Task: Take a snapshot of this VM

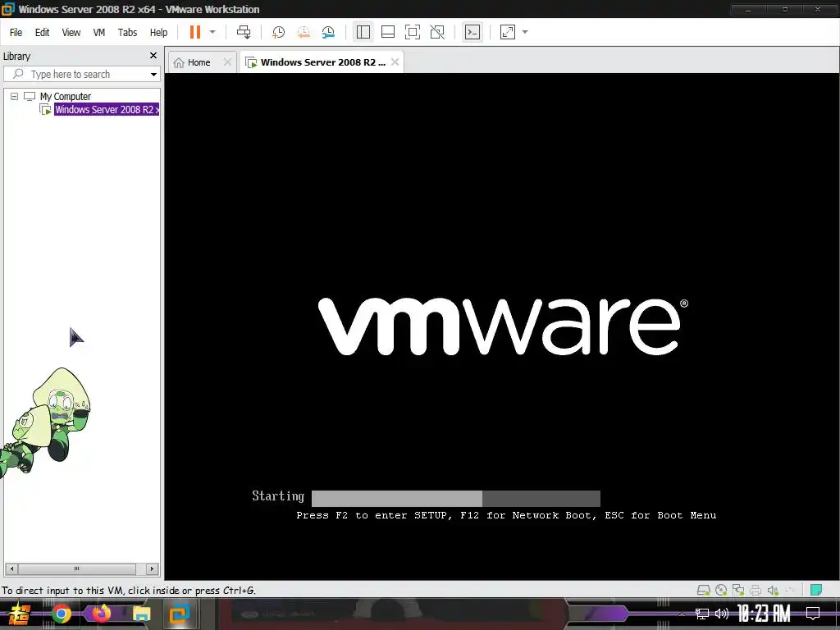Action: pyautogui.click(x=278, y=32)
